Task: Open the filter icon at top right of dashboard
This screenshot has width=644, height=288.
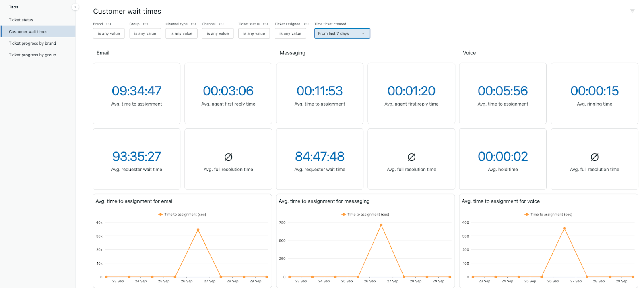Action: [632, 11]
